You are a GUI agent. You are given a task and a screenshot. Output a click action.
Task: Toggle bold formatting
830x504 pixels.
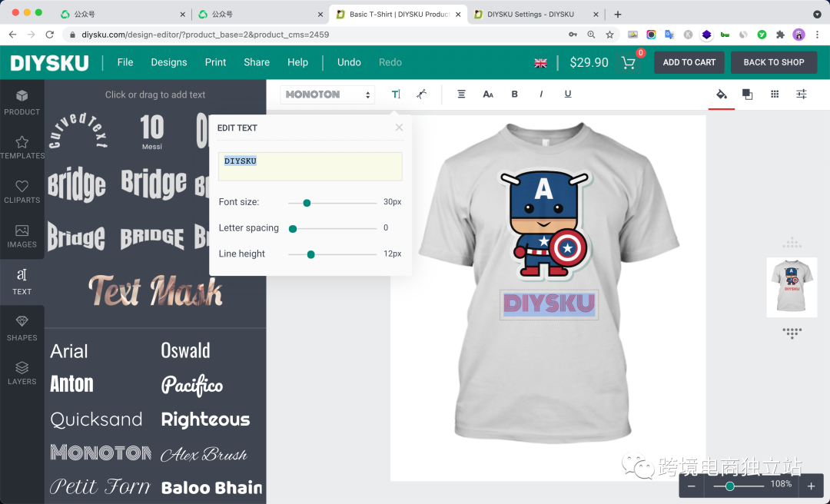(x=514, y=94)
